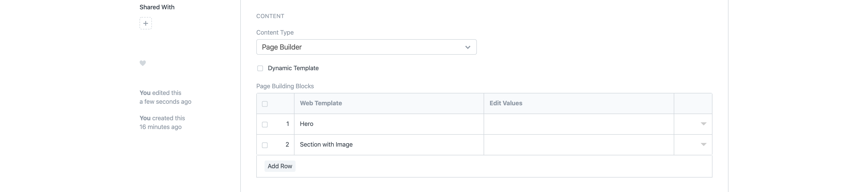This screenshot has height=192, width=868.
Task: Select the Hero row checkbox
Action: click(265, 125)
